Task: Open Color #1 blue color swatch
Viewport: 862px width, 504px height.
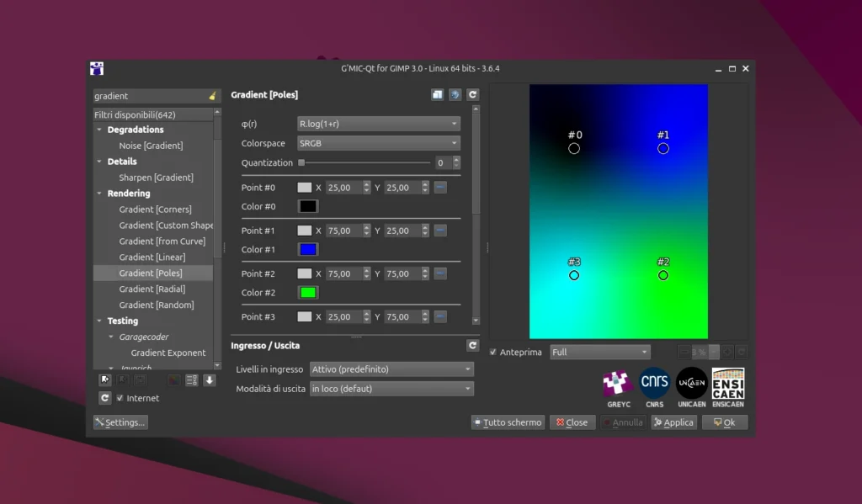Action: click(307, 249)
